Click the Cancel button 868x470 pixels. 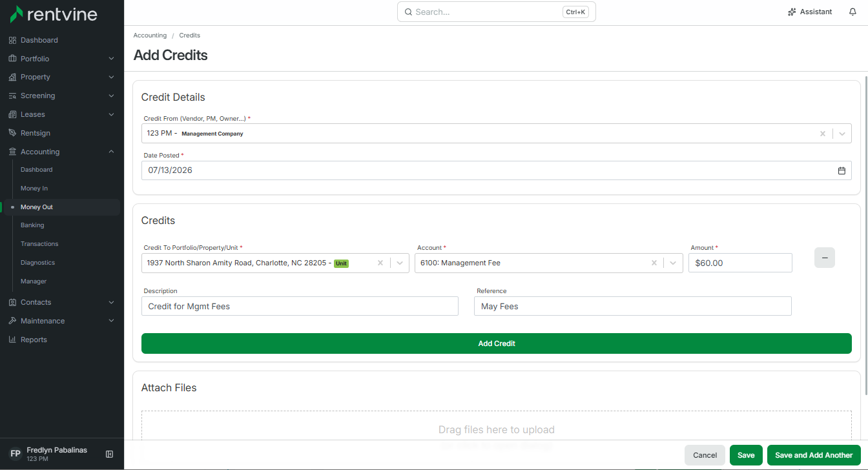[705, 455]
